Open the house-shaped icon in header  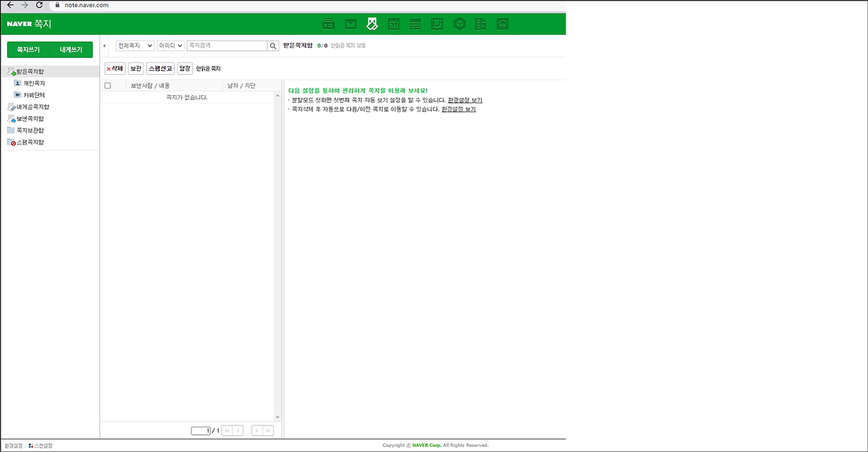point(502,24)
